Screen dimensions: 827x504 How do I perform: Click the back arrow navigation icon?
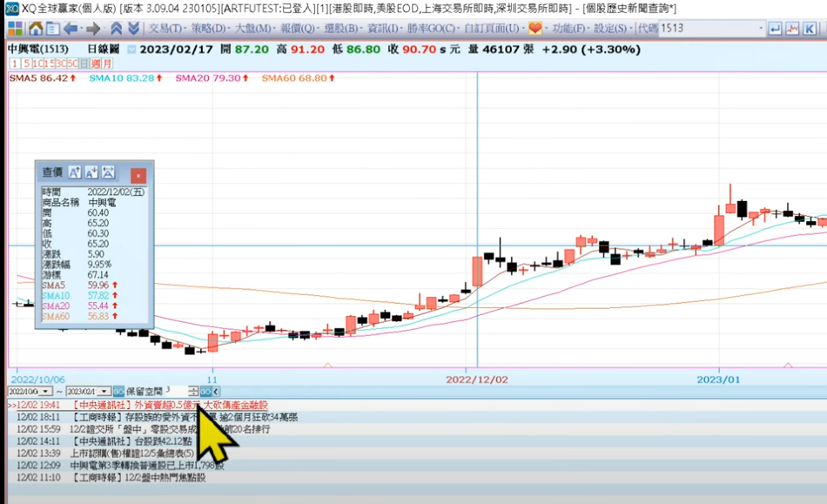[x=71, y=29]
